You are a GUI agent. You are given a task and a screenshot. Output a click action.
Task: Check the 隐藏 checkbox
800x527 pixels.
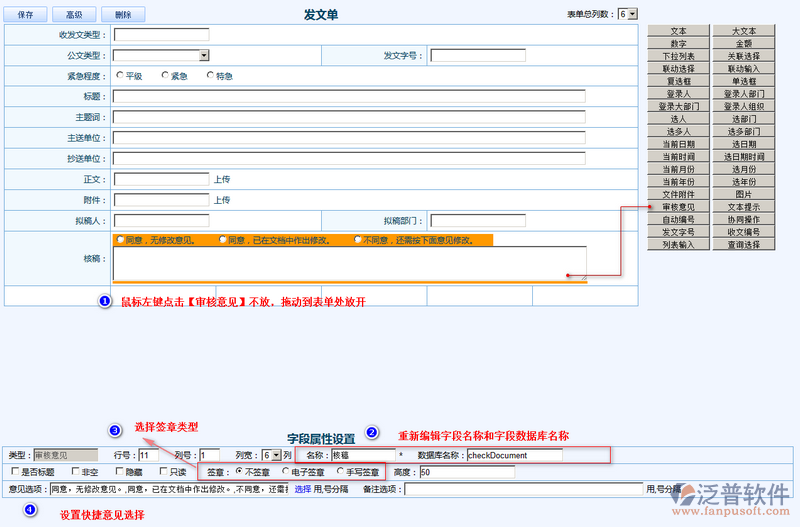click(x=119, y=471)
